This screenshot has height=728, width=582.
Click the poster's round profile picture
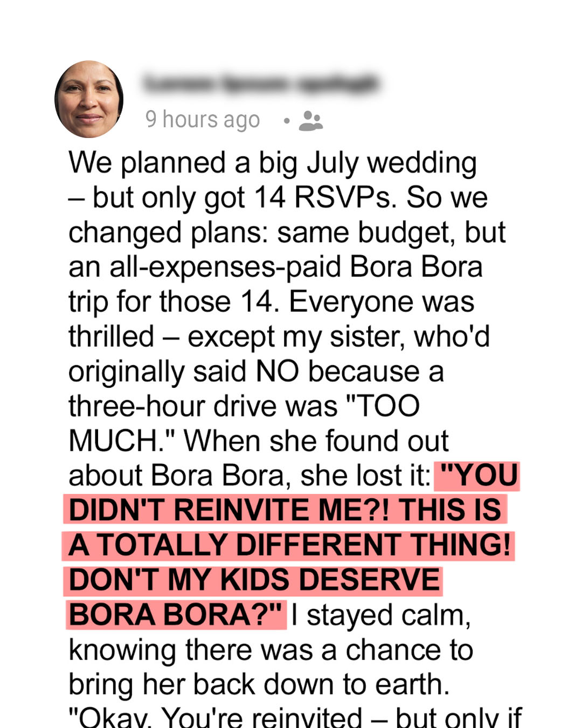89,99
